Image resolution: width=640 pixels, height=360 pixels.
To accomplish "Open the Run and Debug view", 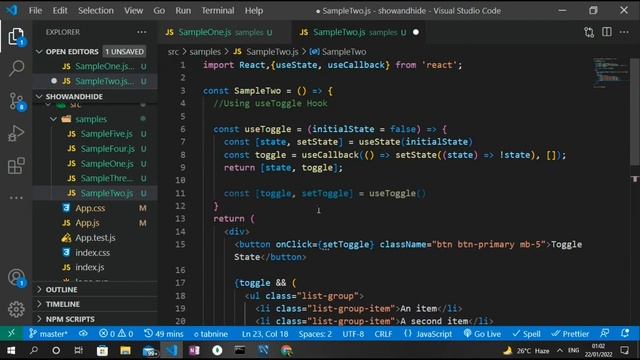I will [x=16, y=133].
